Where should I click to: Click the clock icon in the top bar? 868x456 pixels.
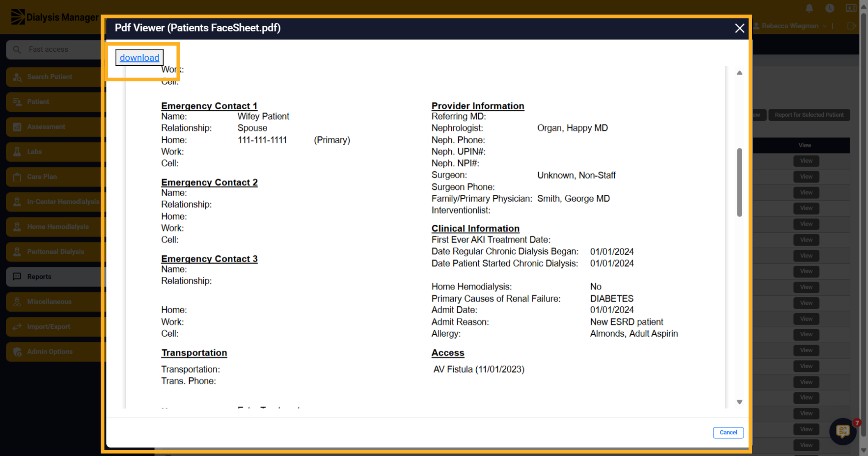[x=830, y=8]
